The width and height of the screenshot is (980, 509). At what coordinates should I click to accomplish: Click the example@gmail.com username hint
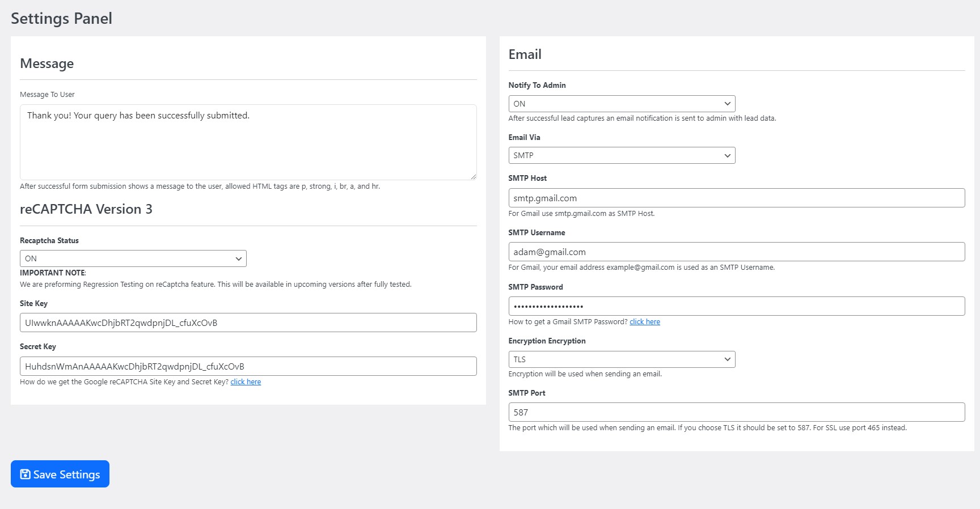641,268
